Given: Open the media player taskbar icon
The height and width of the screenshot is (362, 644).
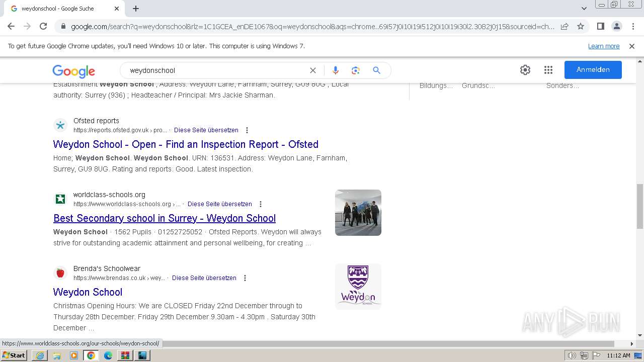Looking at the screenshot, I should (x=74, y=355).
